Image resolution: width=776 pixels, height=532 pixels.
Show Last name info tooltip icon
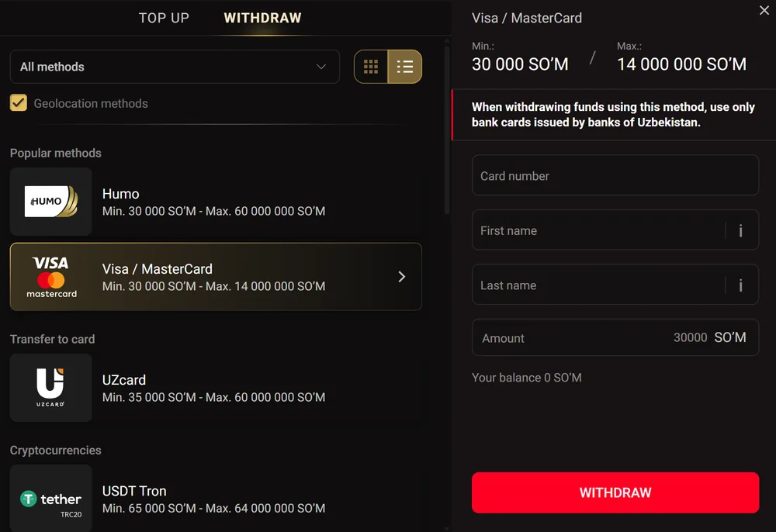coord(740,285)
